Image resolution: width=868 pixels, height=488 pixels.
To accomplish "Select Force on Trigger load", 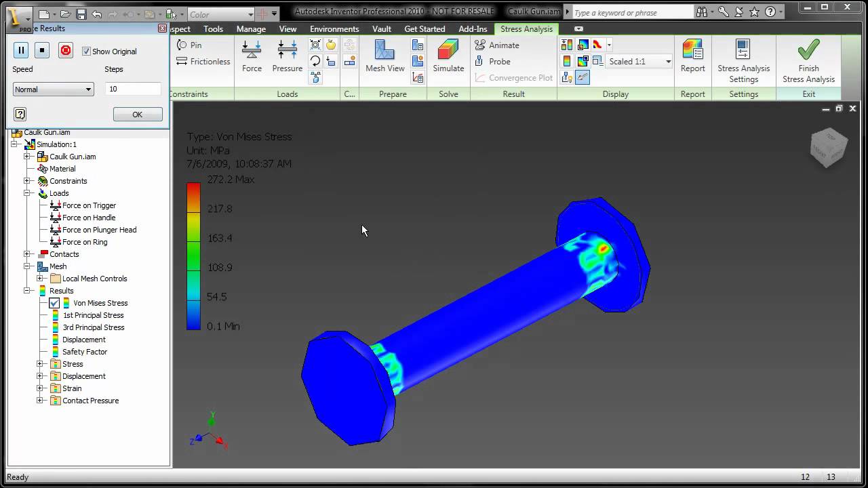I will [89, 205].
